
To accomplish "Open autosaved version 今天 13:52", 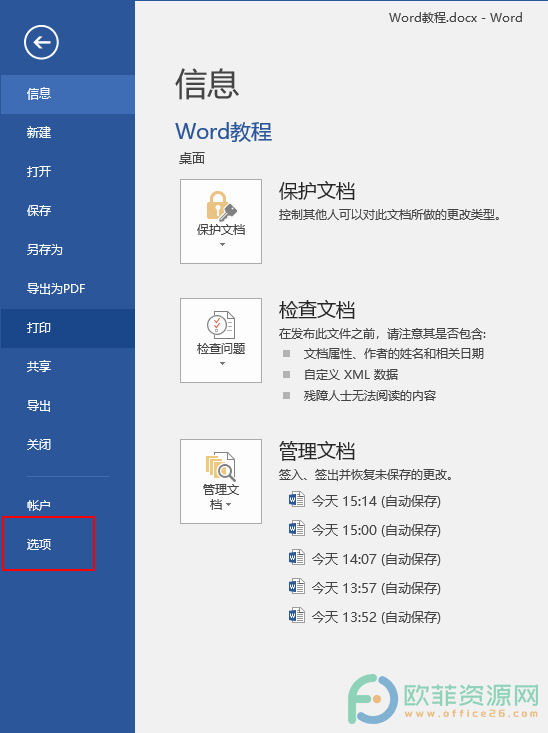I will click(376, 617).
